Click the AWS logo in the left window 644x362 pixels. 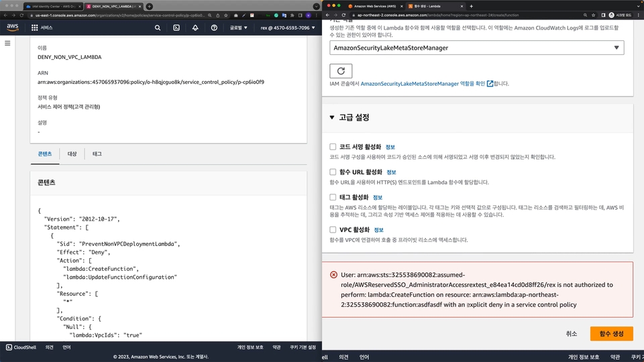(13, 27)
